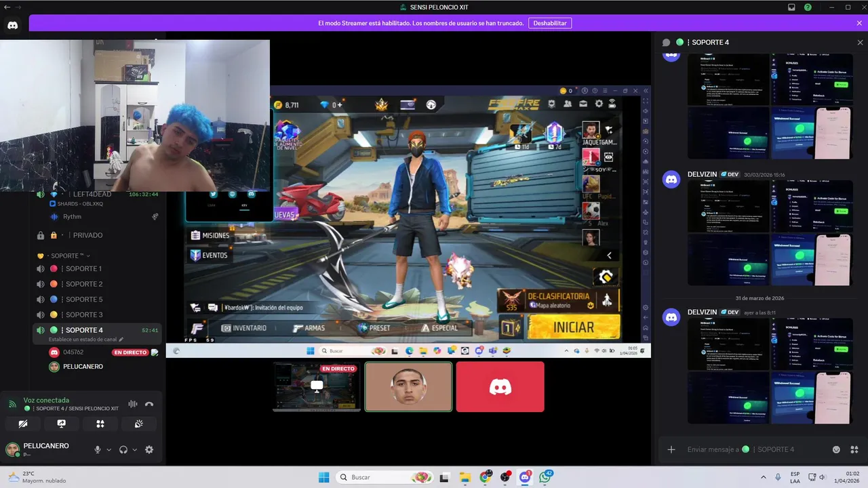Open the Discord help question icon
This screenshot has width=868, height=488.
(x=808, y=7)
